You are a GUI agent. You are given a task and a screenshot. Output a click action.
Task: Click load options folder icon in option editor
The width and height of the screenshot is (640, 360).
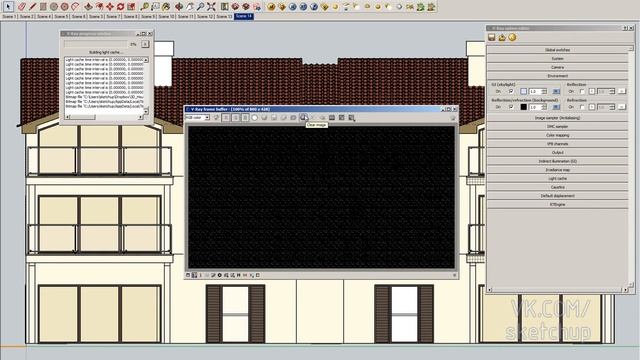502,38
